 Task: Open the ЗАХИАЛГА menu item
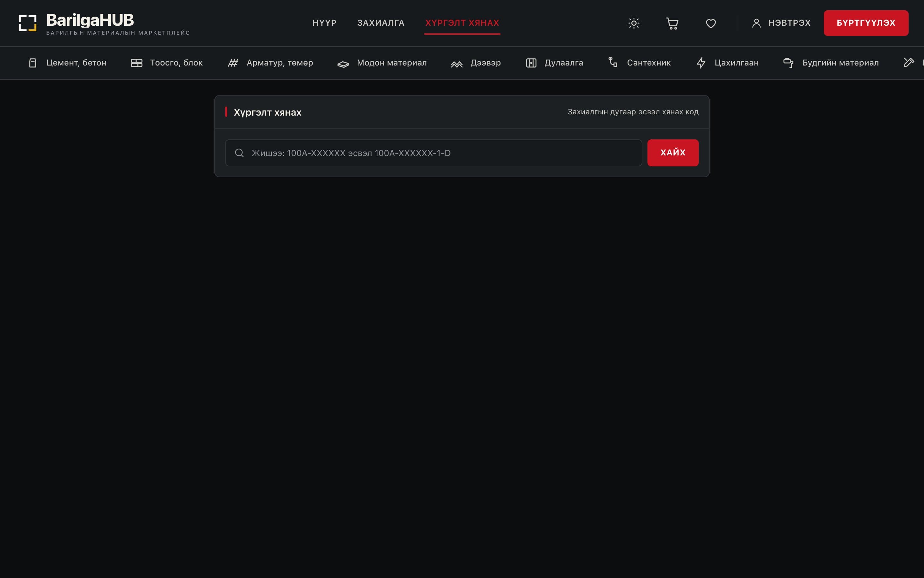coord(381,23)
